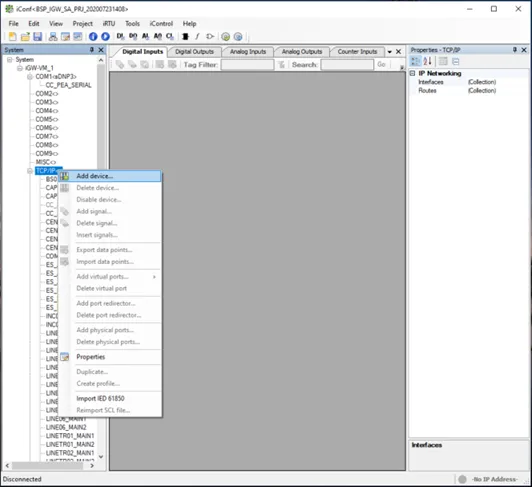Click the network devices toolbar icon
The image size is (532, 487).
[x=53, y=36]
